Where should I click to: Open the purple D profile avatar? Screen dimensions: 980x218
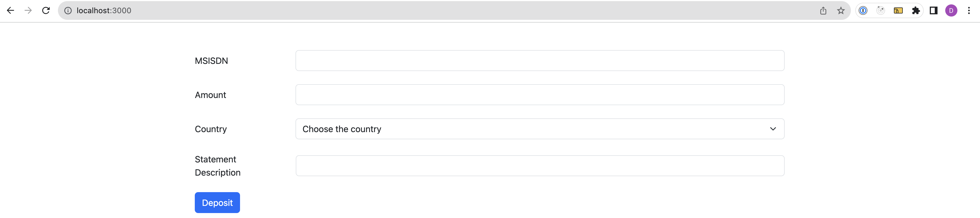click(951, 11)
